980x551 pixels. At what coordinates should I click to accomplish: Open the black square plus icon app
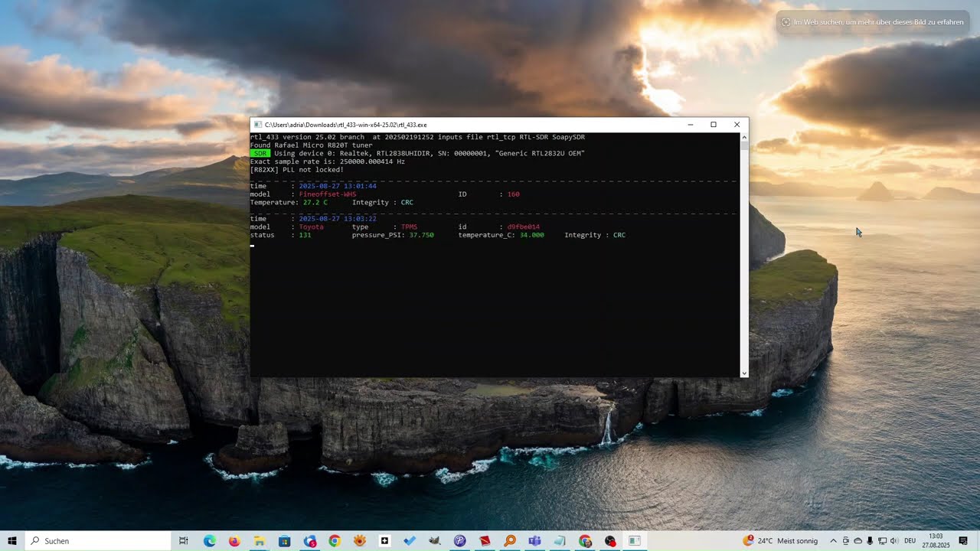coord(384,541)
